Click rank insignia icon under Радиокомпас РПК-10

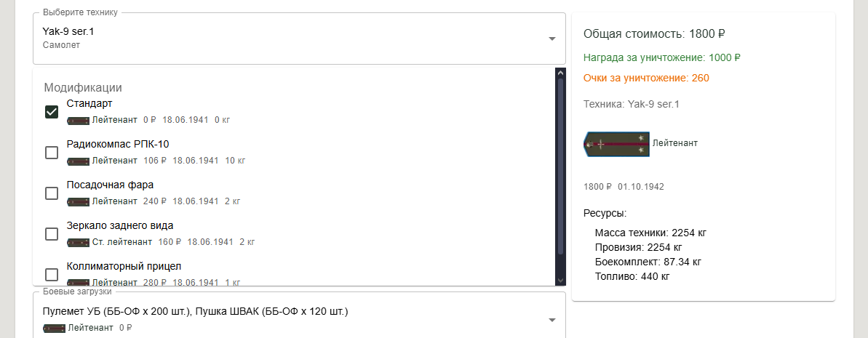click(x=78, y=161)
